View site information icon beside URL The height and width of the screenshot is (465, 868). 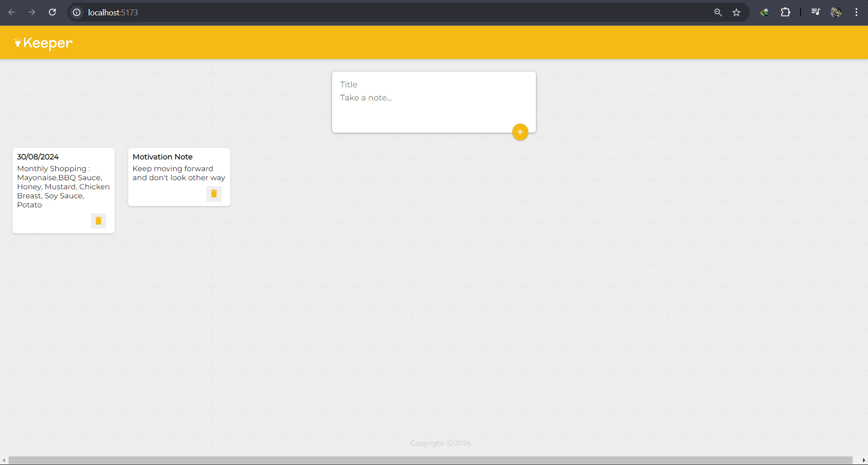point(77,12)
